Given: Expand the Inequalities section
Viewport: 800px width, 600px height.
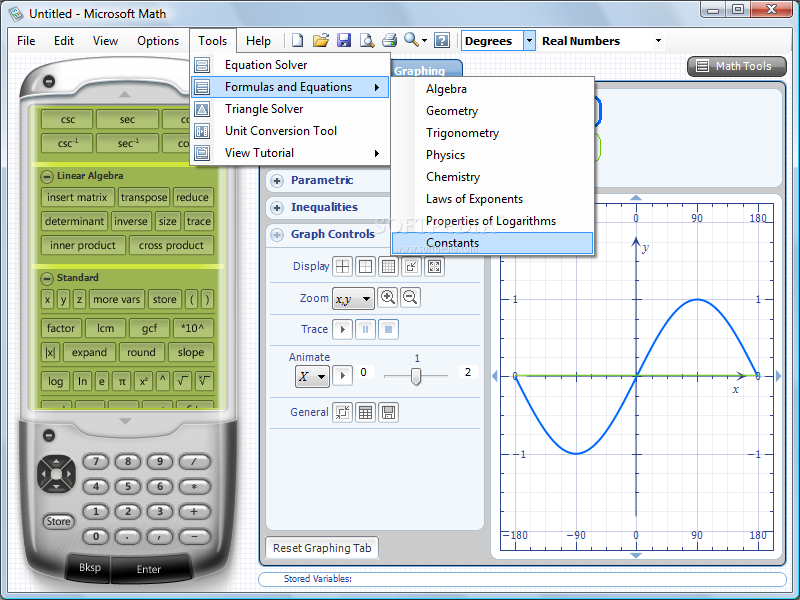Looking at the screenshot, I should tap(277, 208).
